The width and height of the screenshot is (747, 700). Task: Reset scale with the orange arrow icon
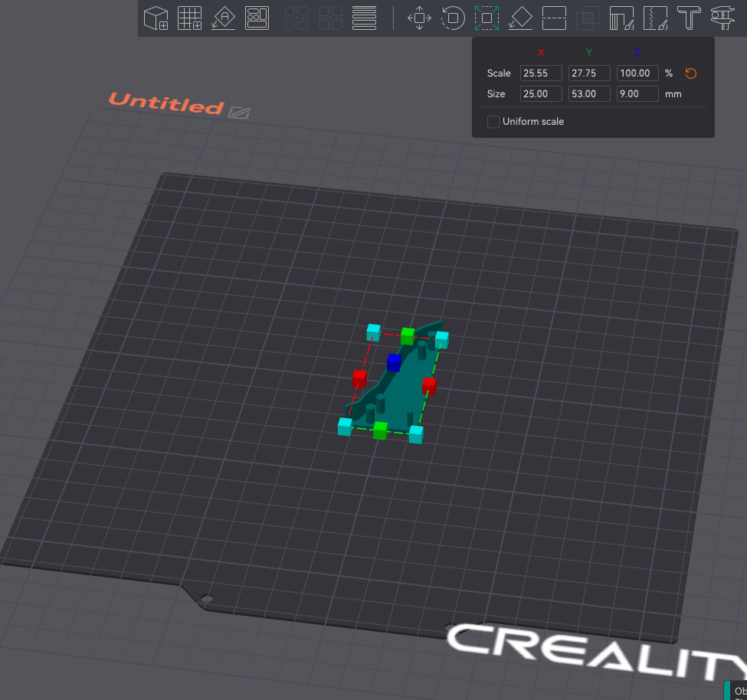coord(691,74)
